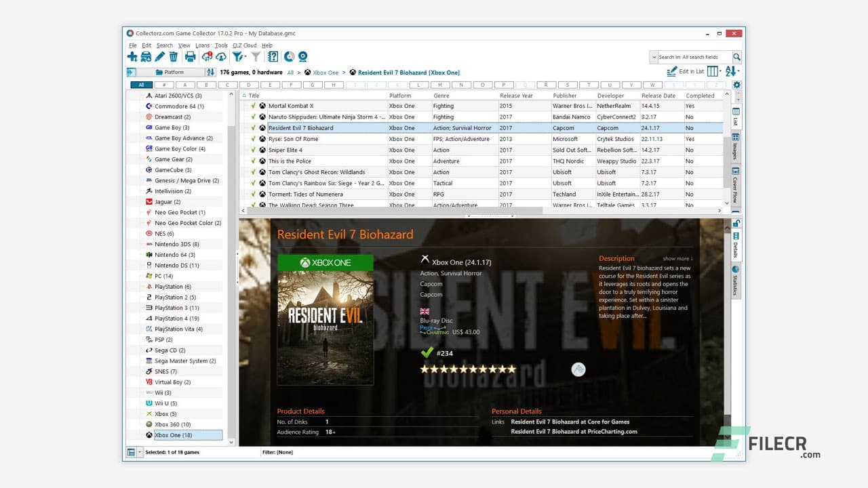This screenshot has height=488, width=868.
Task: Toggle the folder panel at bottom left
Action: point(132,451)
